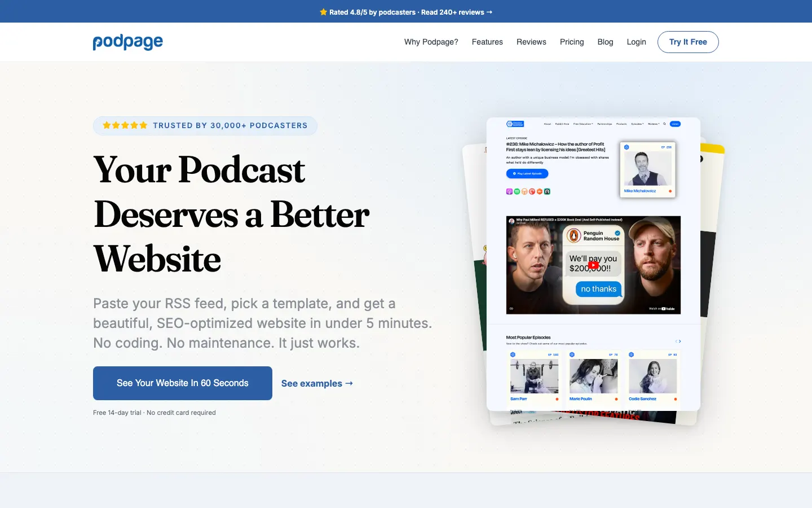Click the five-star Trusted by podcasters badge

coord(205,125)
